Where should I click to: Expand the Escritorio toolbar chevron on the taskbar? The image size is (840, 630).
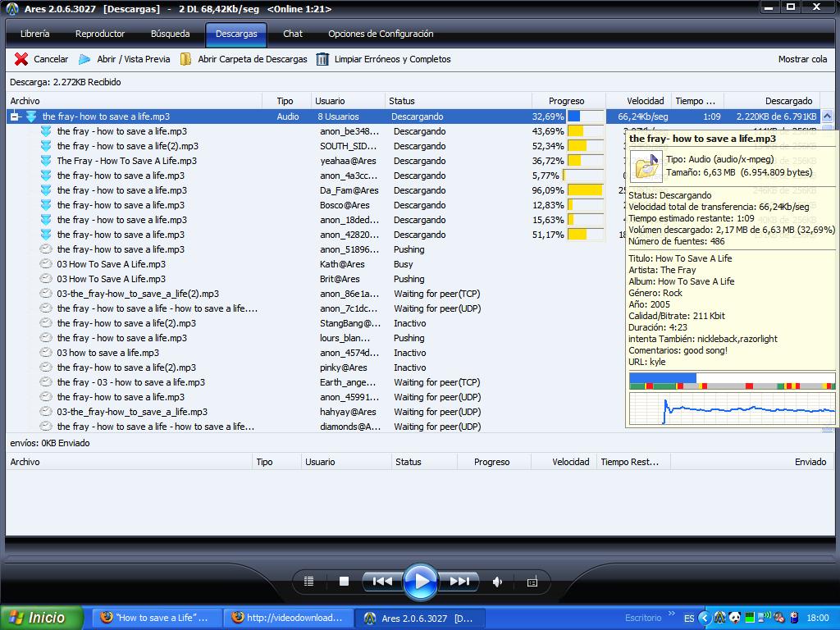point(672,614)
